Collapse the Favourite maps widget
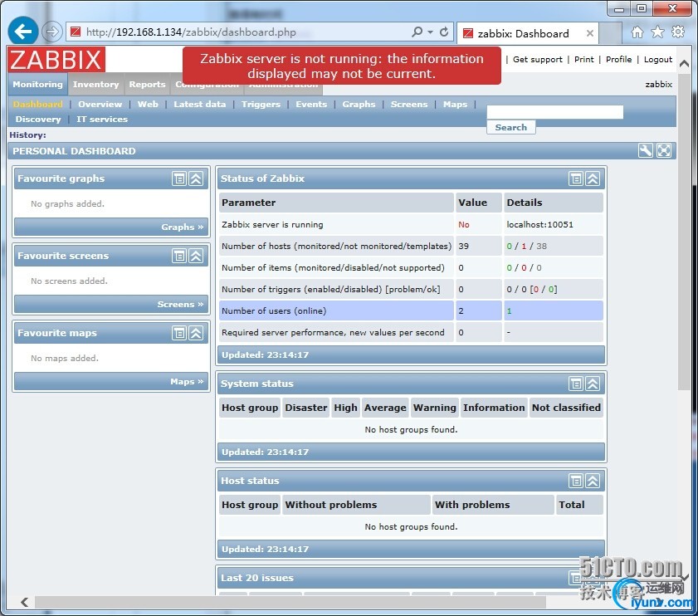The height and width of the screenshot is (616, 698). point(197,333)
